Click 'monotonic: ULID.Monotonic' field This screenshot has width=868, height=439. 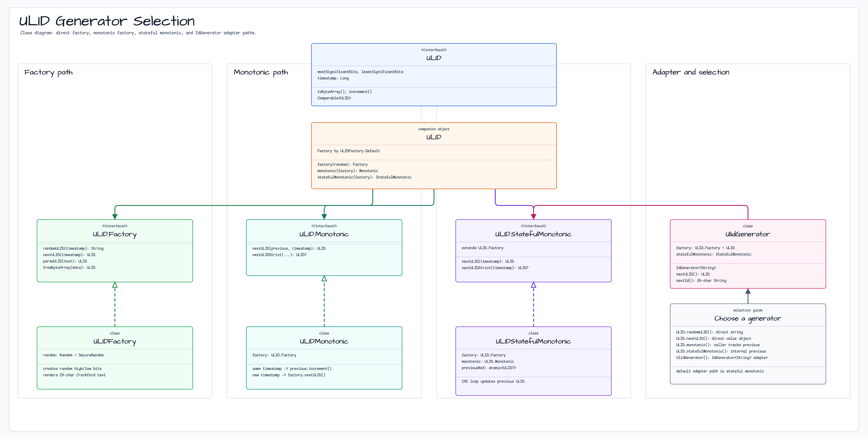(x=488, y=362)
